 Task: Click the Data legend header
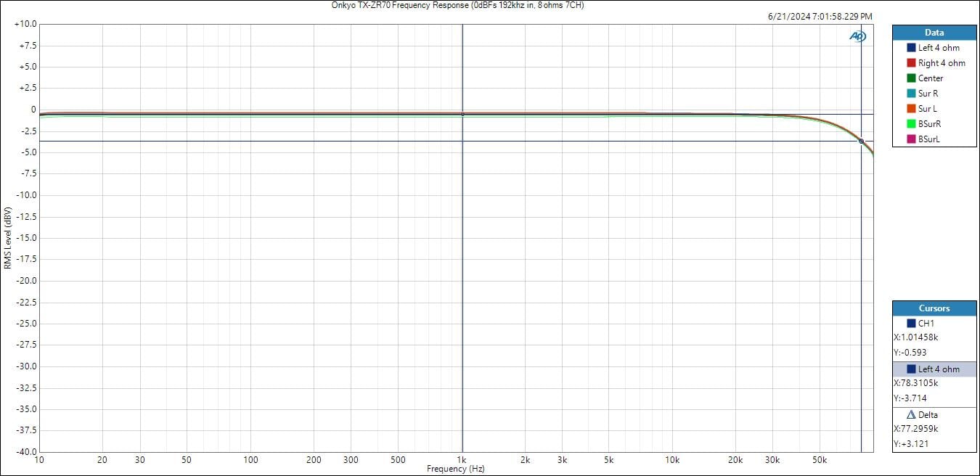[x=934, y=33]
